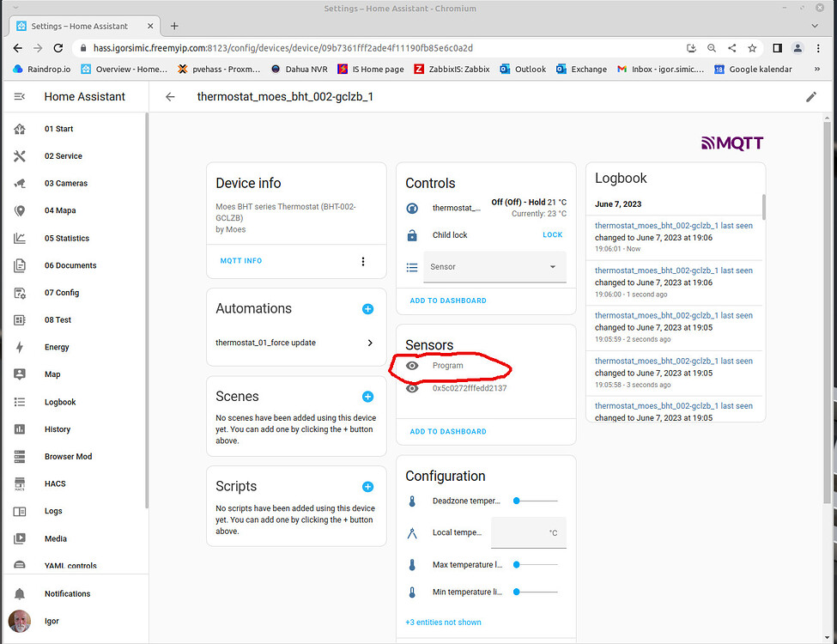Select Settings – Home Assistant browser tab

point(84,26)
